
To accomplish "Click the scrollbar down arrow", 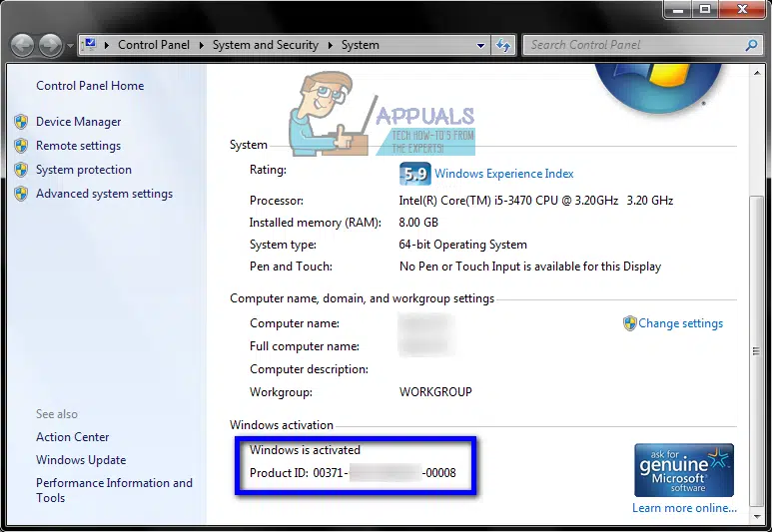I will point(757,517).
